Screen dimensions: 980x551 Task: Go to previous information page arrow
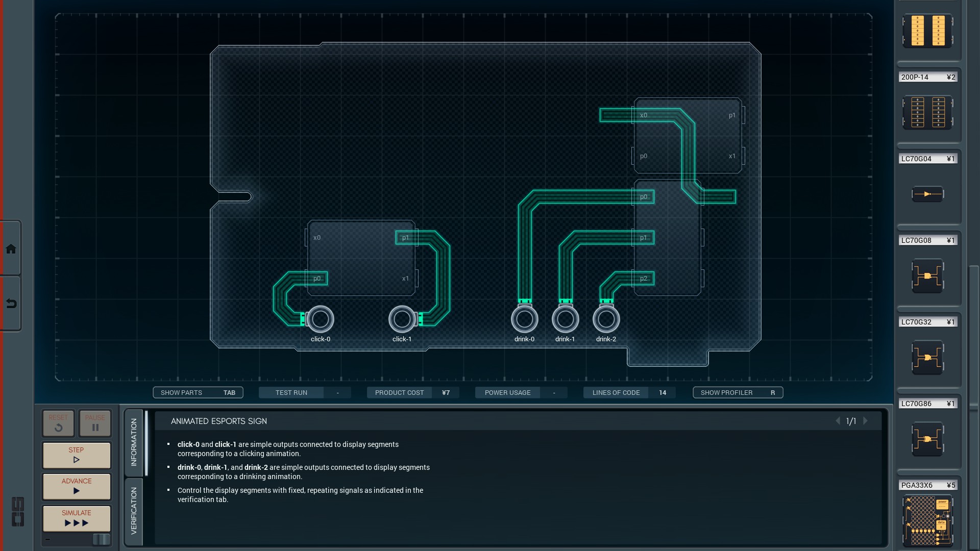838,421
